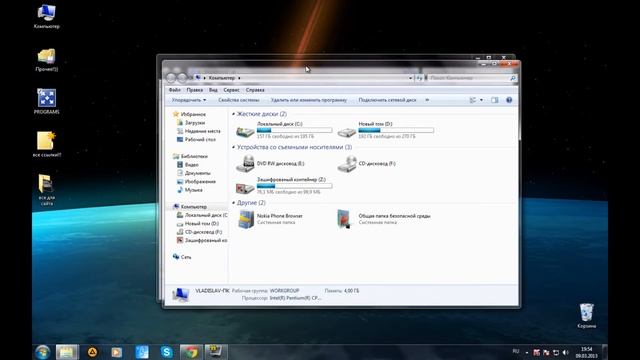
Task: Click the Новый том (D:) usage bar
Action: point(396,130)
